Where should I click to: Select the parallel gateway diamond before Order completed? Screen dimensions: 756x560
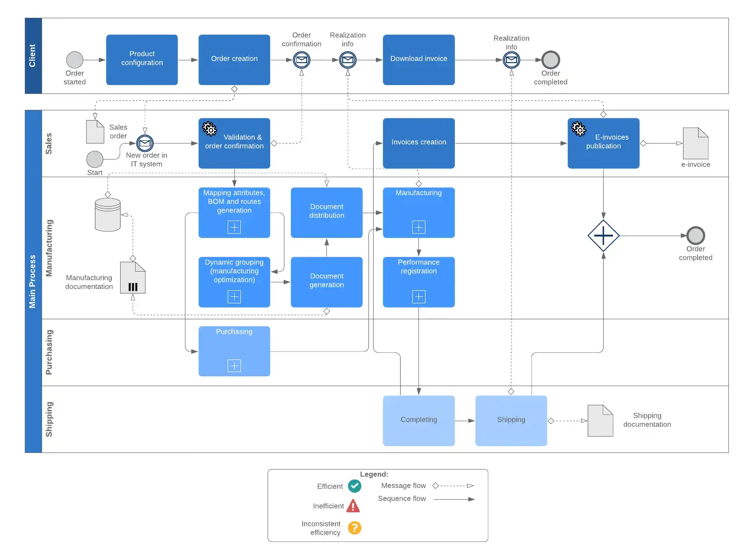click(603, 236)
